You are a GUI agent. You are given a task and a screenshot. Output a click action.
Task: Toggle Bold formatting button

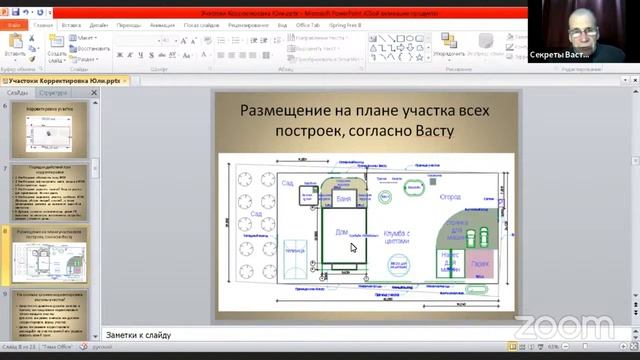pos(120,55)
